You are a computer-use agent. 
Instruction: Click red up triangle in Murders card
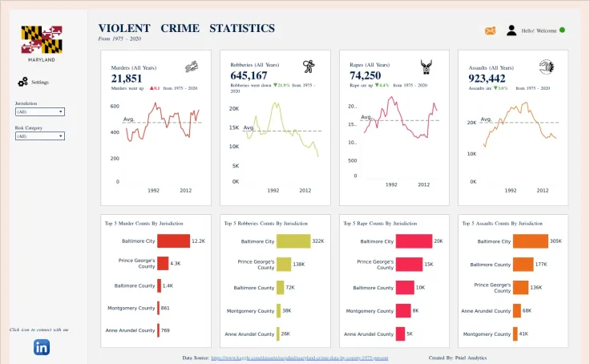click(152, 88)
